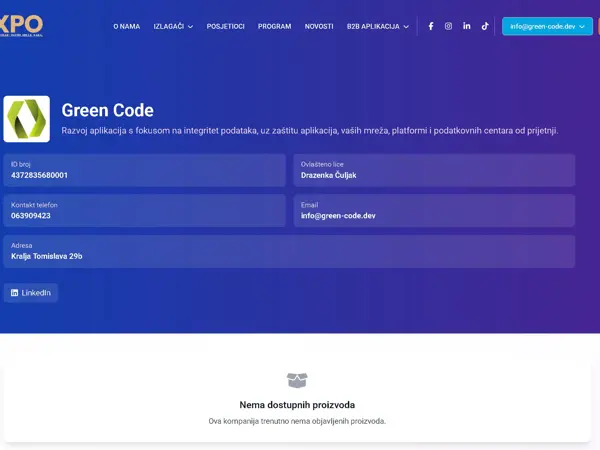
Task: Click the company description starting Razvoj aplikacija
Action: (x=310, y=131)
